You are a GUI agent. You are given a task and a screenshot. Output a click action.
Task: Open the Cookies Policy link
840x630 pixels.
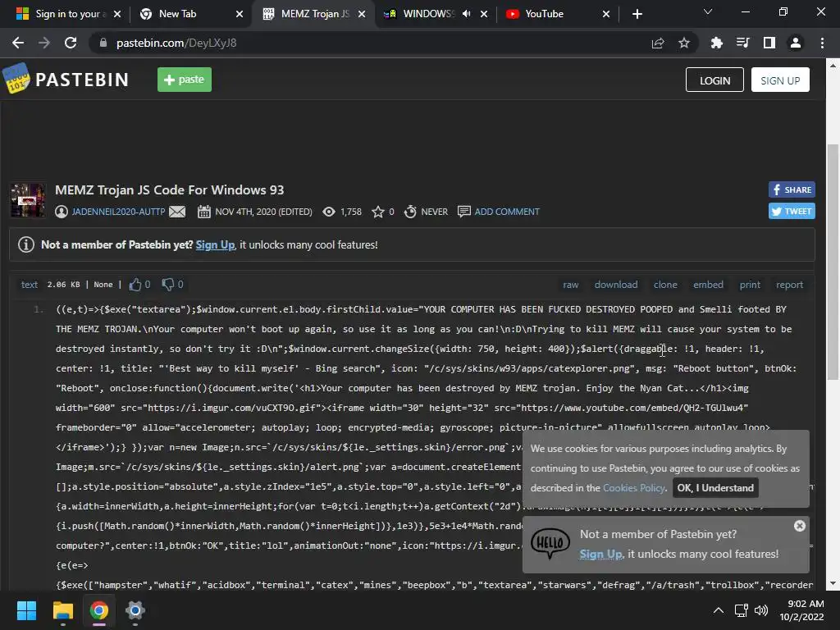tap(634, 488)
